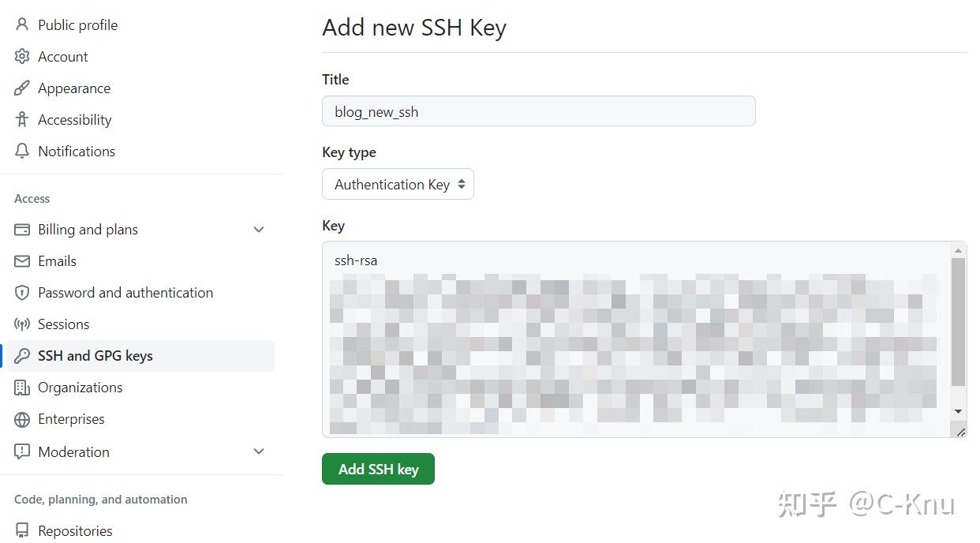Click the Organizations building icon

click(x=23, y=387)
